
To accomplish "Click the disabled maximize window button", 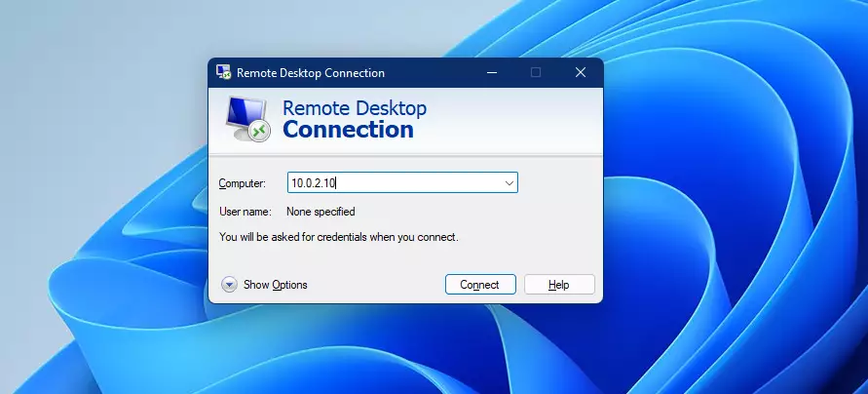I will (x=535, y=72).
